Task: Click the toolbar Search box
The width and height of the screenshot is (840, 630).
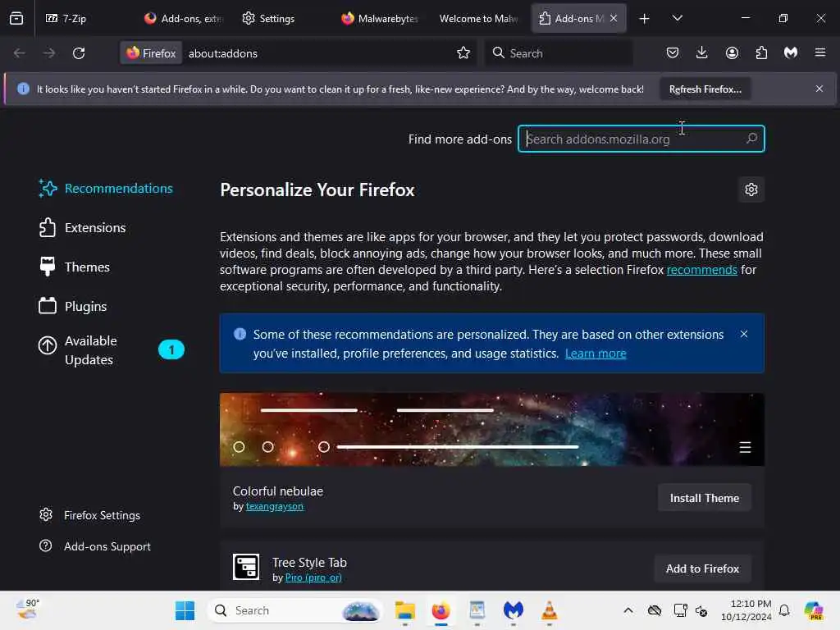Action: [x=559, y=53]
